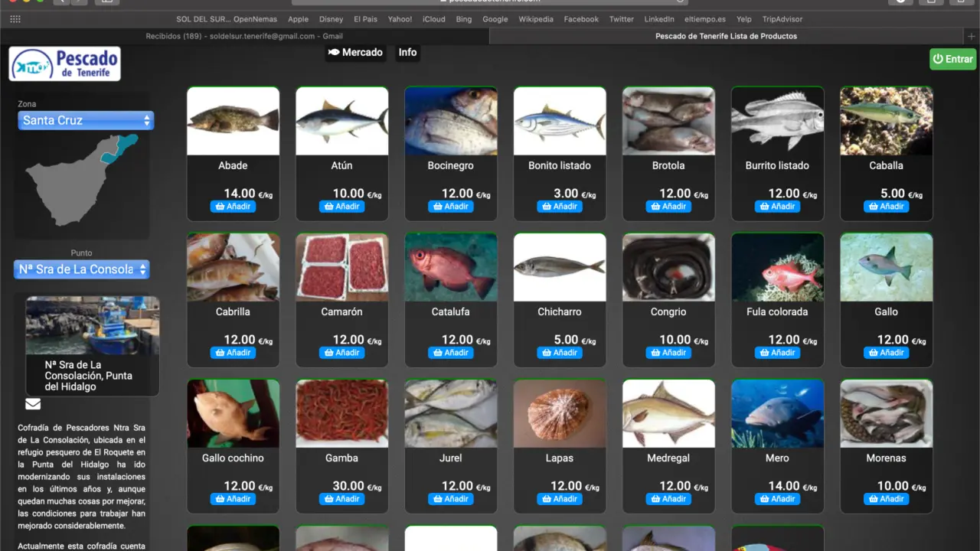This screenshot has width=980, height=551.
Task: Switch to the Recibidos Gmail tab
Action: pos(244,36)
